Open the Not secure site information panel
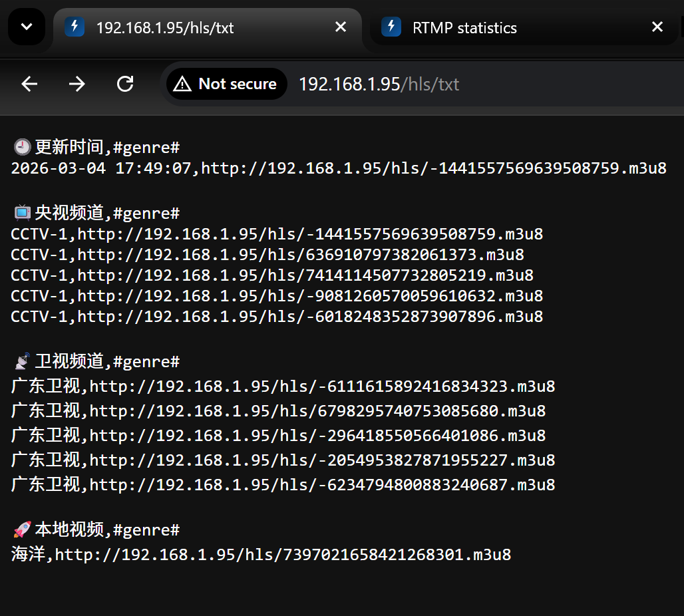The width and height of the screenshot is (684, 616). [226, 83]
